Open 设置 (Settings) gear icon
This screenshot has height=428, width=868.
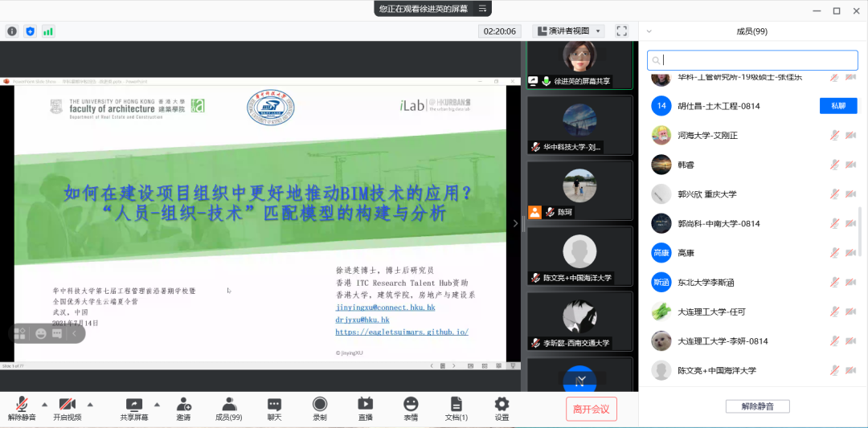(502, 408)
